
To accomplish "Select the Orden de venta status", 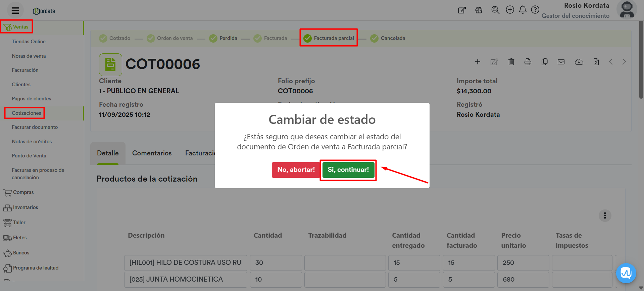I will [x=170, y=38].
